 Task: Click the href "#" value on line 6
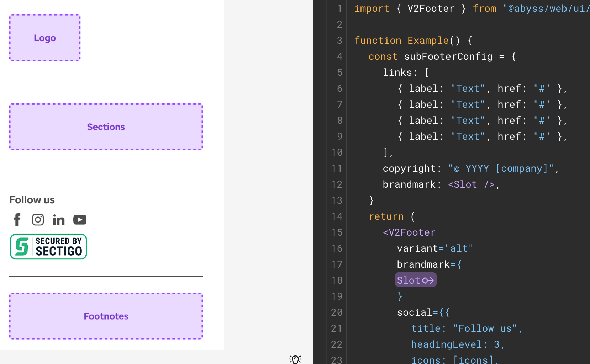pyautogui.click(x=542, y=88)
